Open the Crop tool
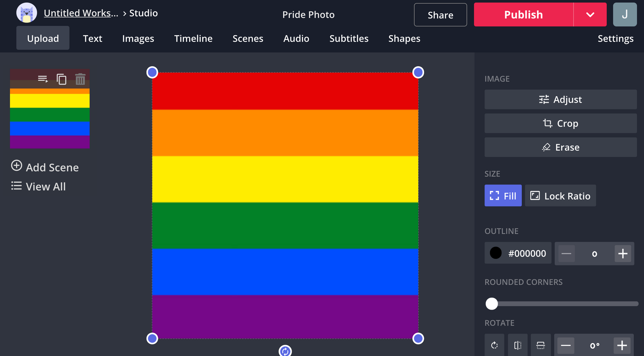Image resolution: width=644 pixels, height=356 pixels. (560, 123)
